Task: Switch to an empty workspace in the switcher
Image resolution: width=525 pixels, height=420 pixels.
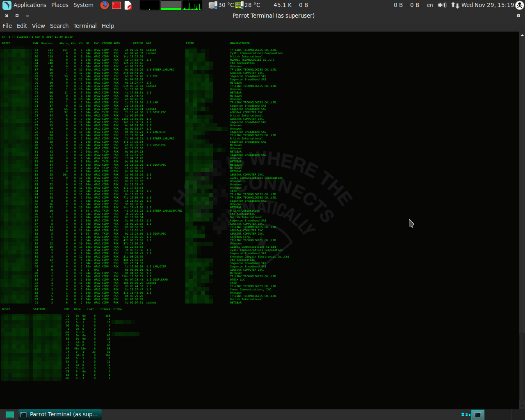Action: [492, 415]
